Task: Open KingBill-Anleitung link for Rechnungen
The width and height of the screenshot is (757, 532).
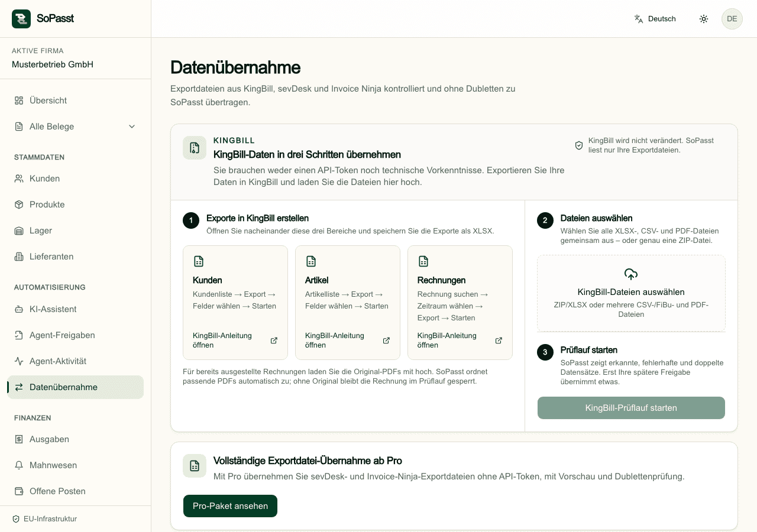Action: point(460,340)
